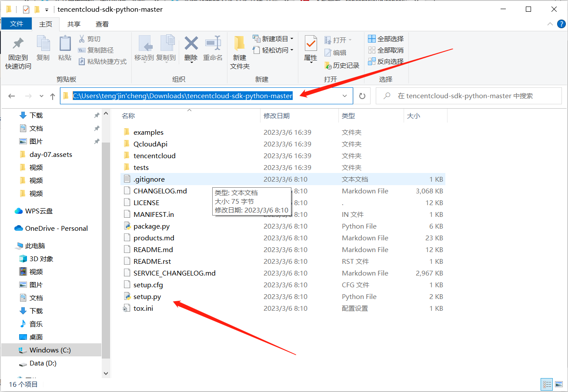Click the search box for tencentcloud-sdk-python-master
This screenshot has height=392, width=568.
468,96
